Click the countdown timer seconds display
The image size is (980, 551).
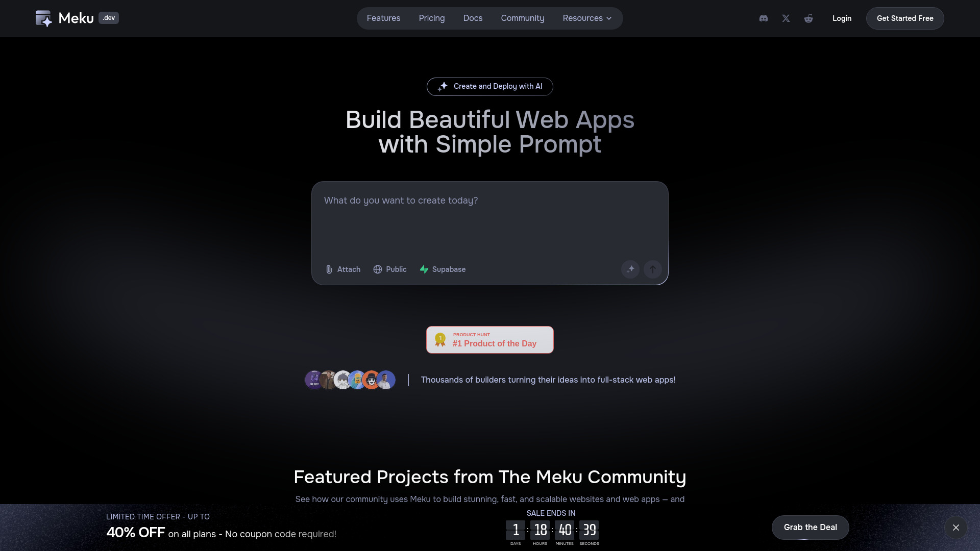pos(589,530)
